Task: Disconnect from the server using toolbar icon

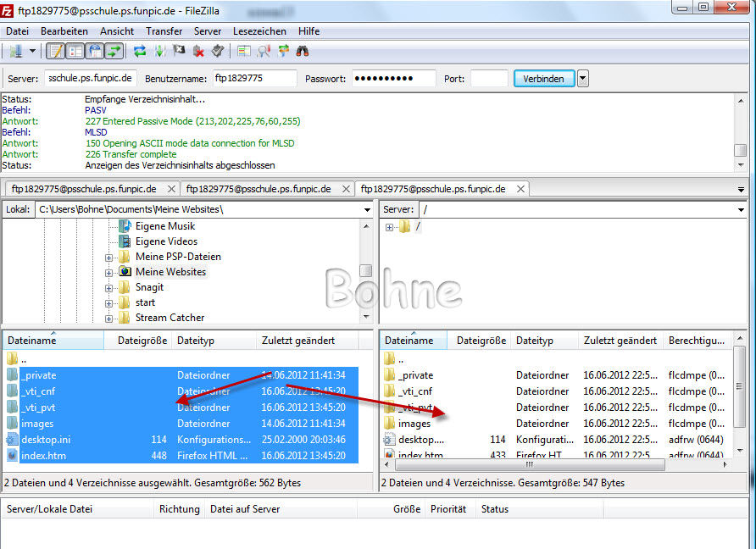Action: point(198,51)
